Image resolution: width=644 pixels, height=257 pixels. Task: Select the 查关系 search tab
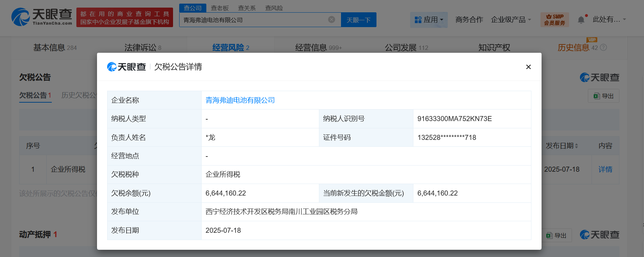pos(247,8)
